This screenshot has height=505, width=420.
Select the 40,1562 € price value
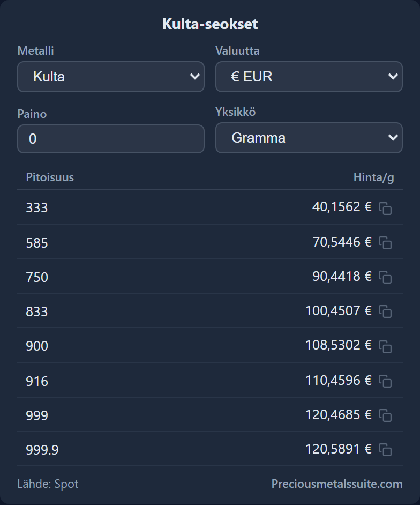click(342, 206)
